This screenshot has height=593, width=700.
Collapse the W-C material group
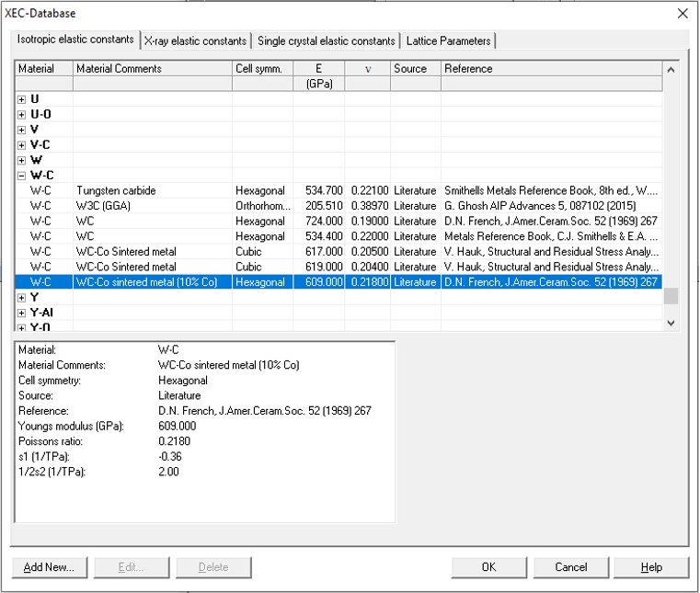22,175
